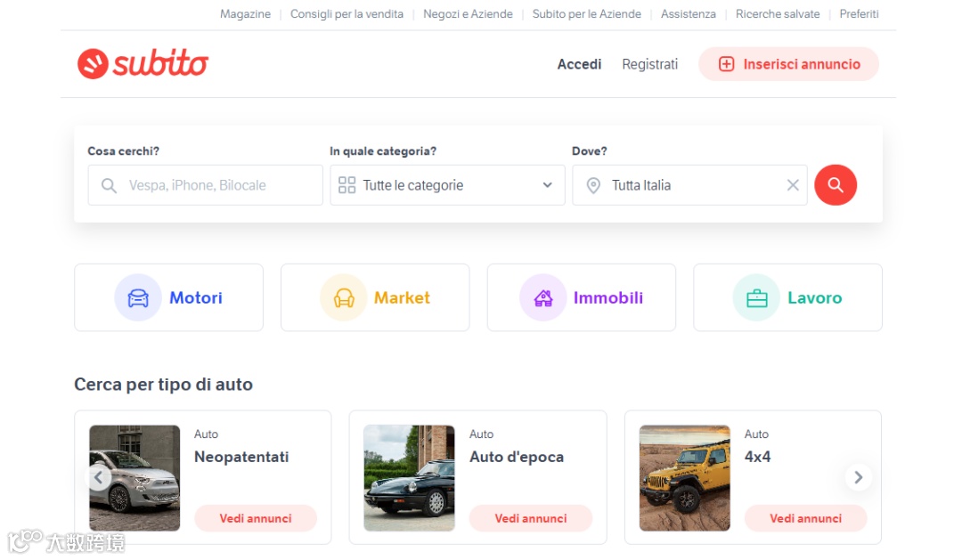The height and width of the screenshot is (560, 962).
Task: Click the Auto d'epoca car thumbnail
Action: 409,478
